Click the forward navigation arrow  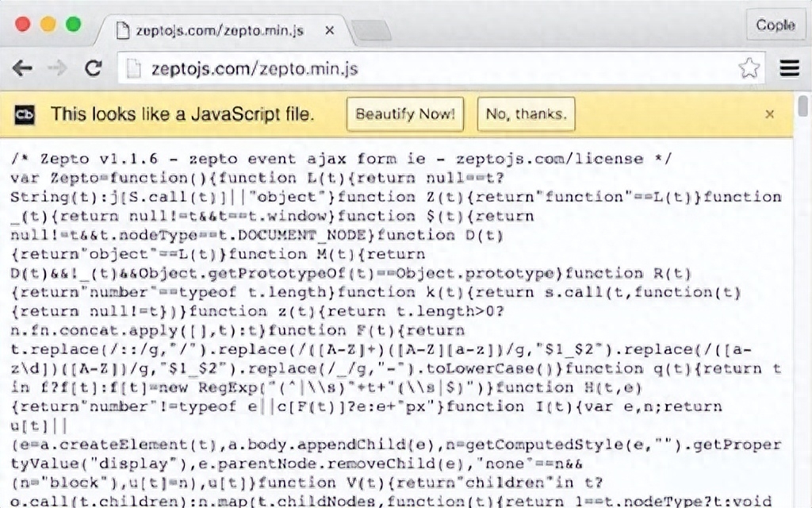[57, 68]
